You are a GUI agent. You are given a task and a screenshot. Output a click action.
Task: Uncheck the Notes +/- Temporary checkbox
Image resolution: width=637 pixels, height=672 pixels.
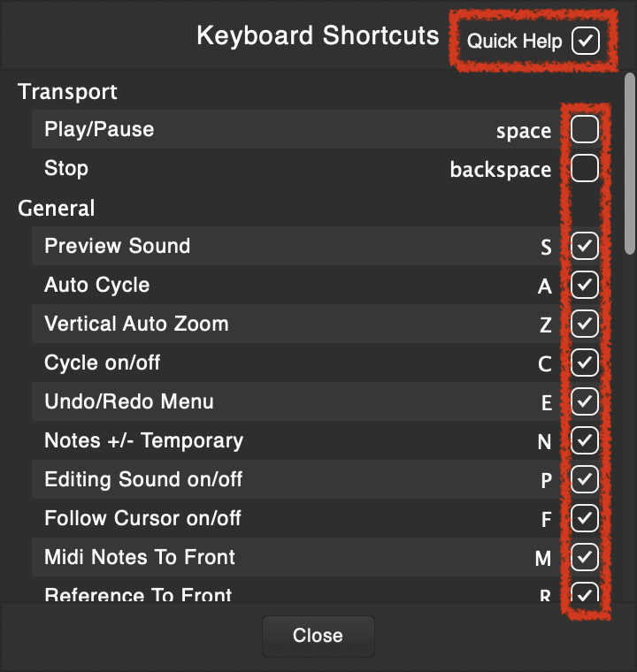(x=585, y=440)
